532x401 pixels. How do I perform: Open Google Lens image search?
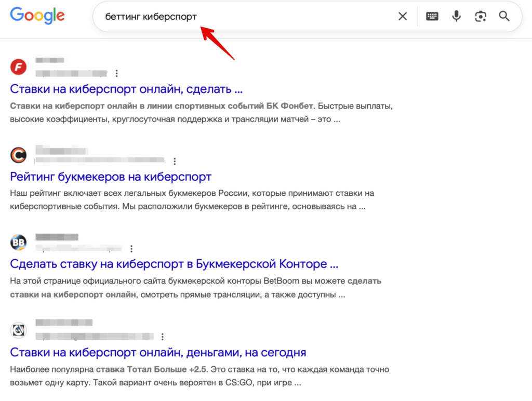(x=481, y=17)
